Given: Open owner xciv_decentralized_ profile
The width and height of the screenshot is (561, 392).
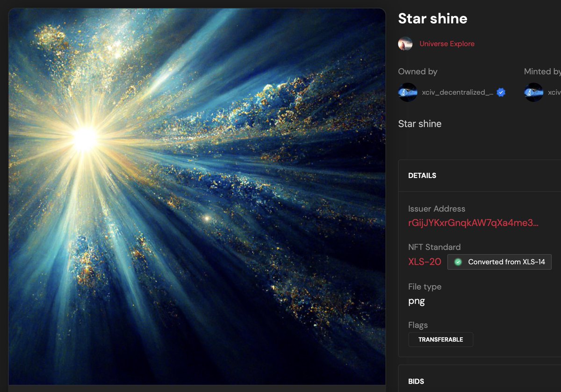Looking at the screenshot, I should tap(457, 93).
